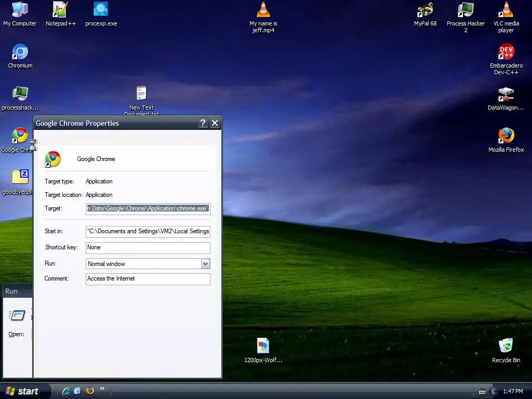
Task: Select the Recycle Bin icon
Action: [506, 351]
